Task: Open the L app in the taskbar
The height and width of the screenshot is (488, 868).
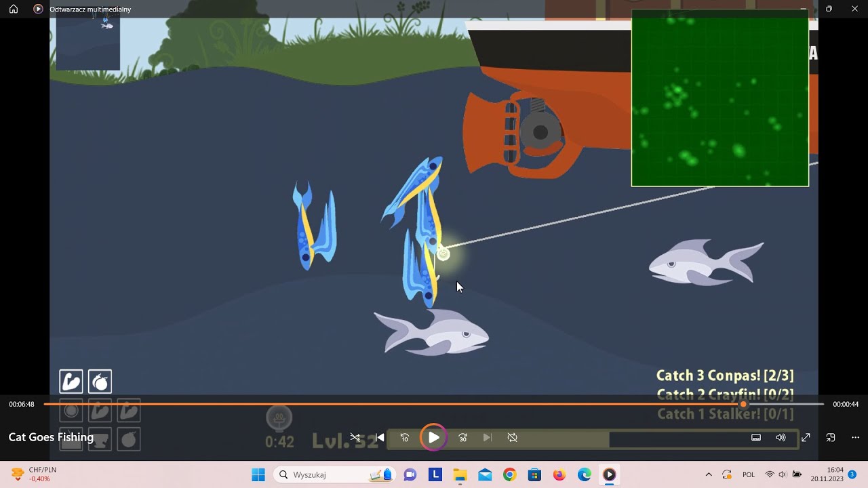Action: coord(435,474)
